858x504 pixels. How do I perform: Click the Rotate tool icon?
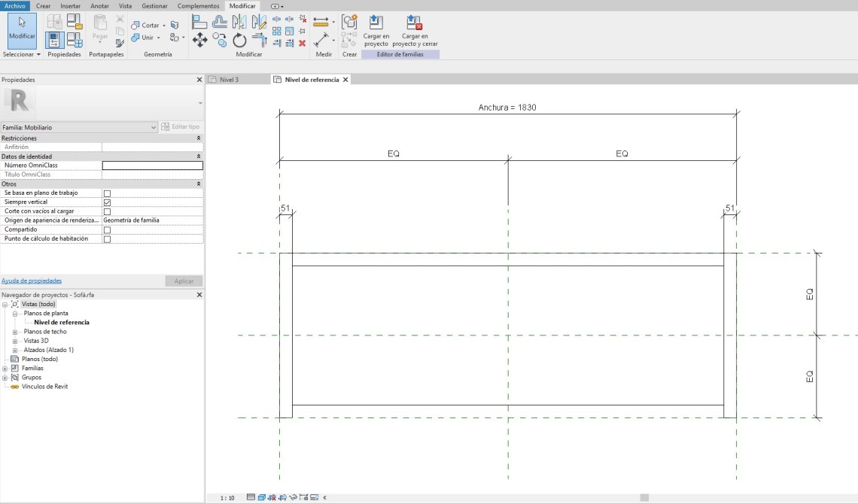(239, 40)
